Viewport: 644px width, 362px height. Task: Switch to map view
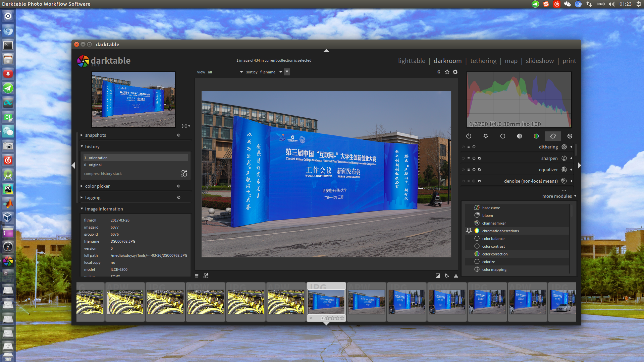[511, 61]
